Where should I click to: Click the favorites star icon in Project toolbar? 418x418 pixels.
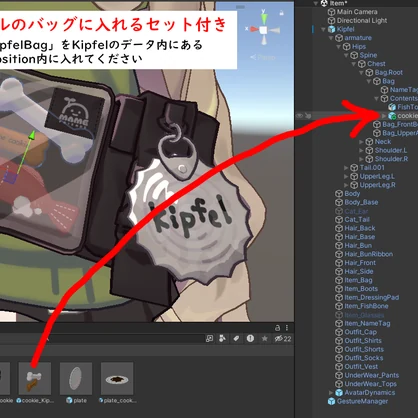265,339
